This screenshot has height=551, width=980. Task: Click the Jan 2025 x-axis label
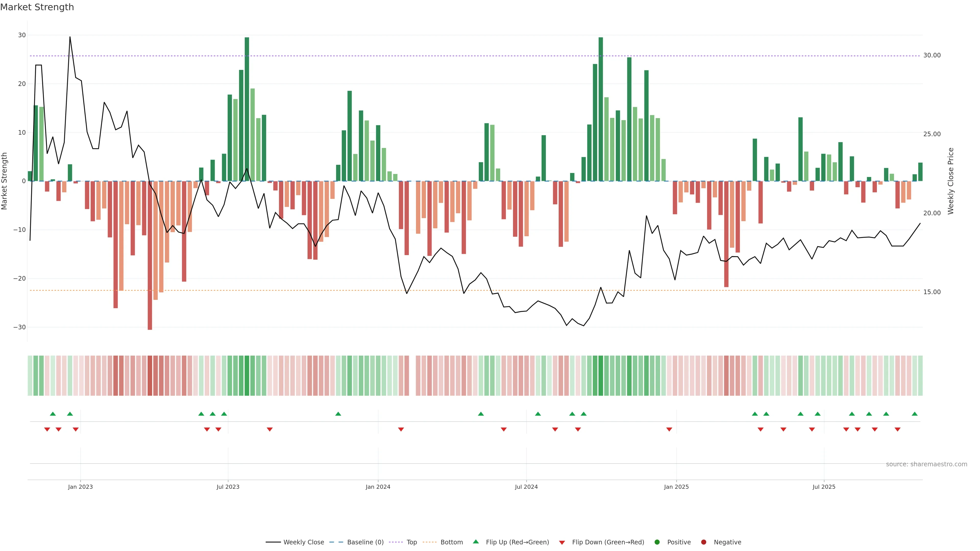(x=676, y=487)
